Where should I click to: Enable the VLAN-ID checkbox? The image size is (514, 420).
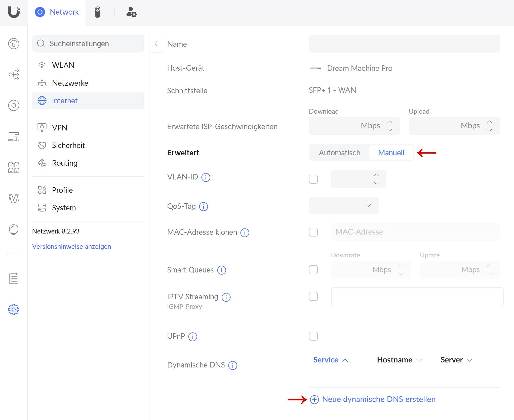(313, 179)
